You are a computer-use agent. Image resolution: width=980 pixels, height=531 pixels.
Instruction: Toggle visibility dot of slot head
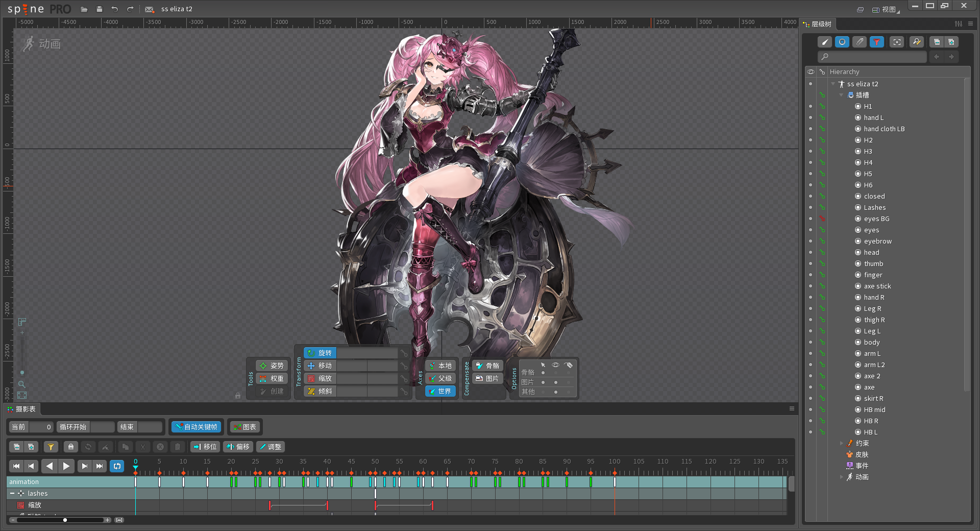(x=811, y=252)
